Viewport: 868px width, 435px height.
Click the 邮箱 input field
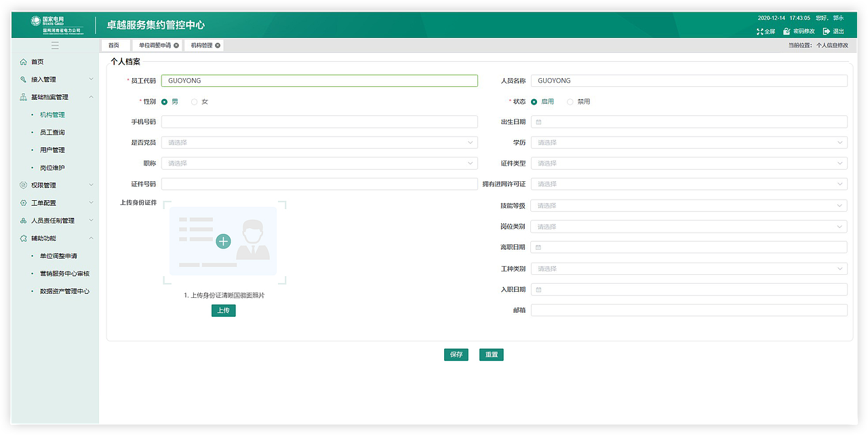(x=689, y=310)
